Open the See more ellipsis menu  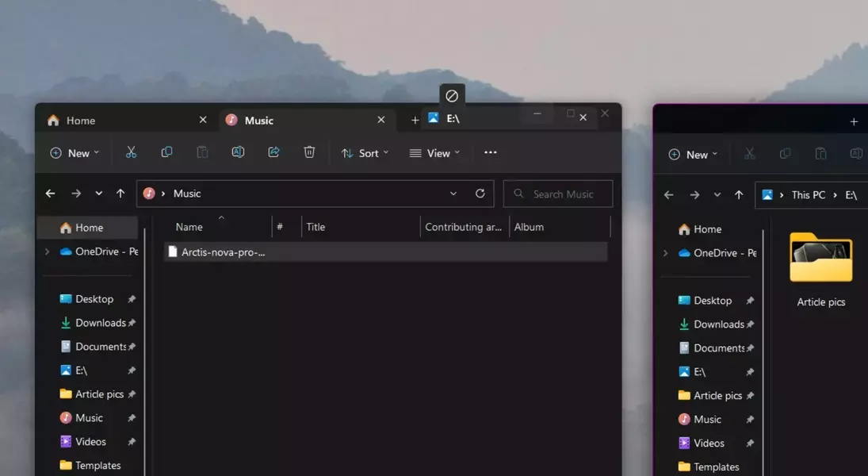click(491, 152)
